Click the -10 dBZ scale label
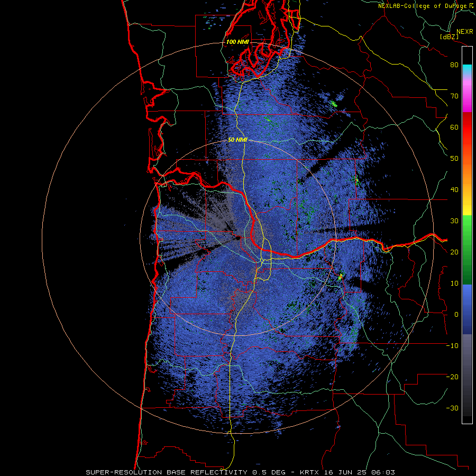476x476 pixels. [x=452, y=346]
